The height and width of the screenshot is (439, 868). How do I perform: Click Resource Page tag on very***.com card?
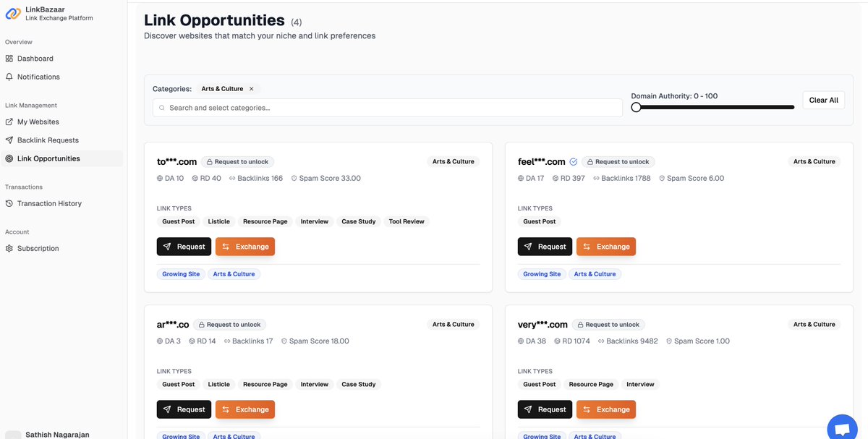click(x=591, y=385)
